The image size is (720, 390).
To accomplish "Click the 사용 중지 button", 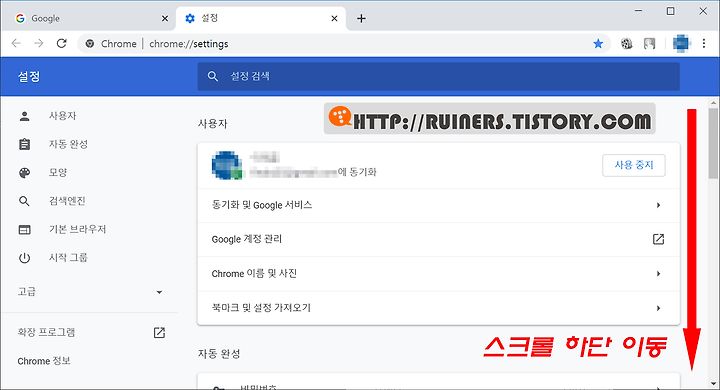I will coord(634,165).
